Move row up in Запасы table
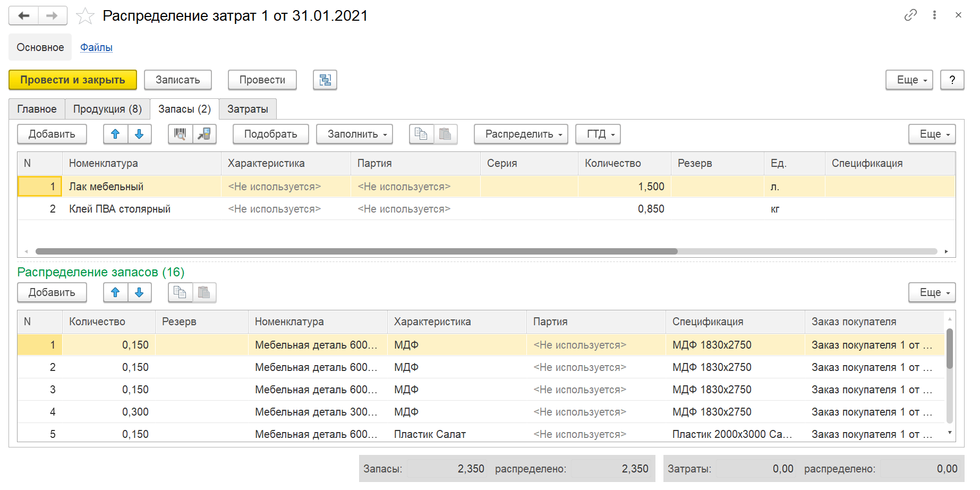The image size is (980, 490). tap(115, 134)
